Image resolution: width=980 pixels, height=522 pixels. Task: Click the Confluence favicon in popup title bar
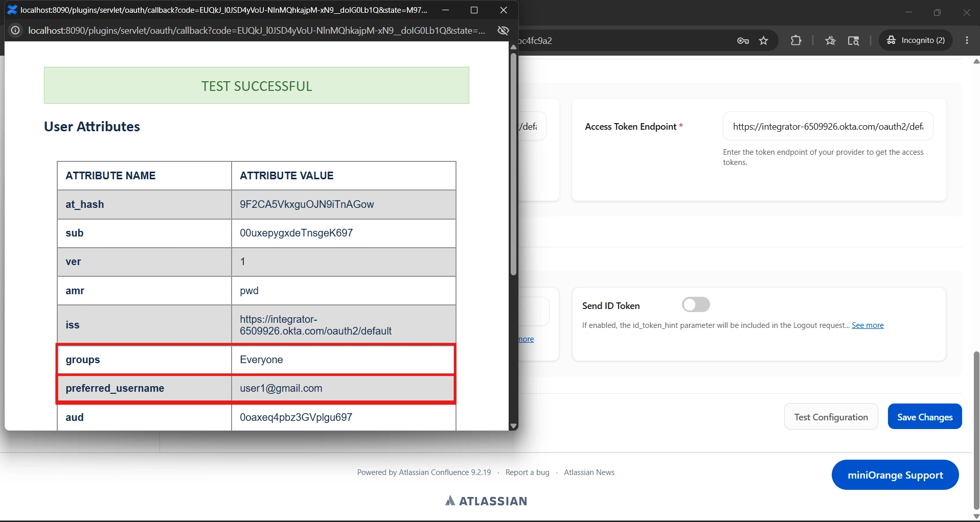(x=12, y=10)
